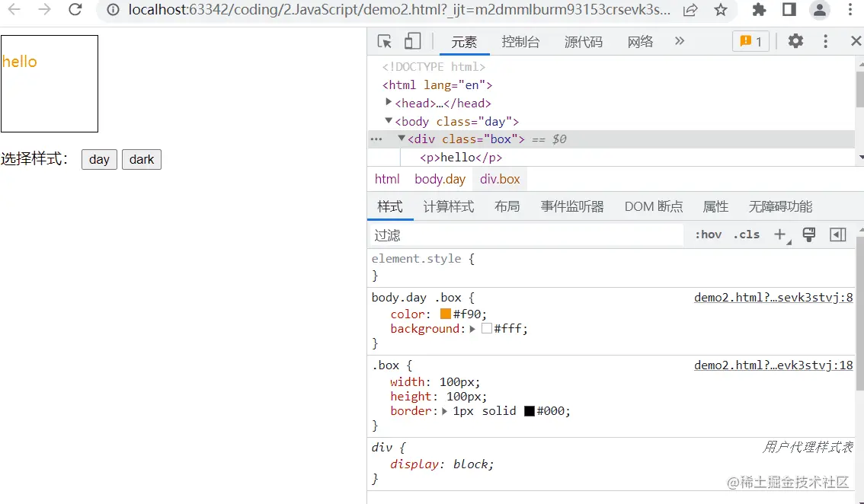Open source link demo2.html line 18

tap(773, 365)
